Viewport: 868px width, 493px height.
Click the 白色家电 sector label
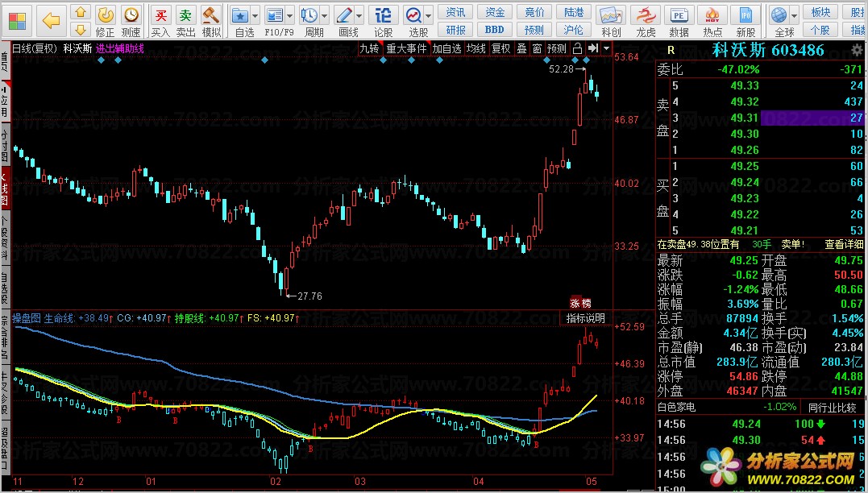(676, 408)
